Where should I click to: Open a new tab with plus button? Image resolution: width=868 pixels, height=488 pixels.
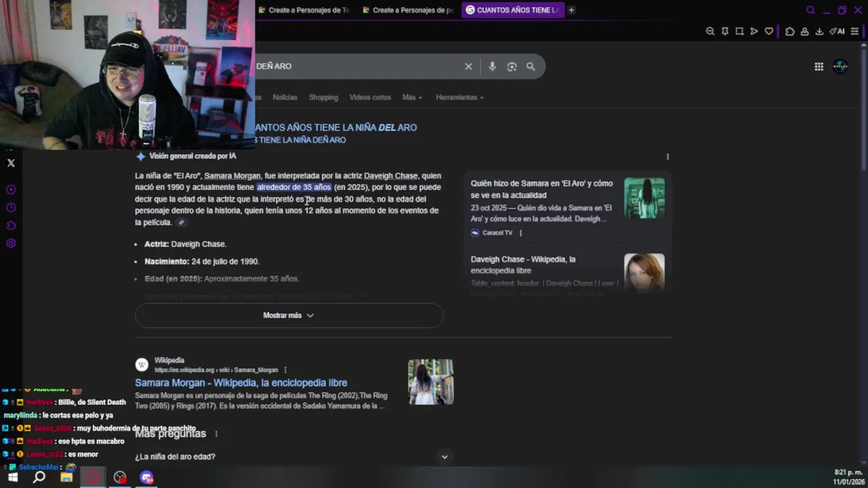tap(571, 10)
